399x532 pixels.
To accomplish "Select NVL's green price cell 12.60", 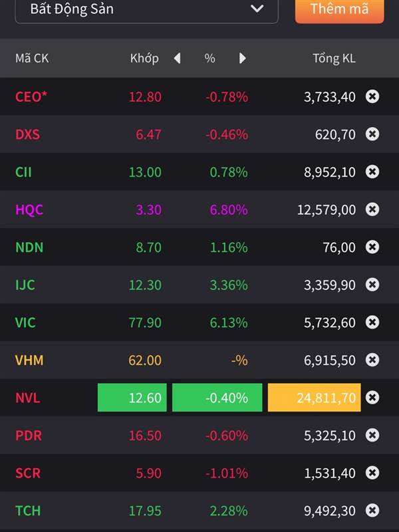I will pos(132,397).
